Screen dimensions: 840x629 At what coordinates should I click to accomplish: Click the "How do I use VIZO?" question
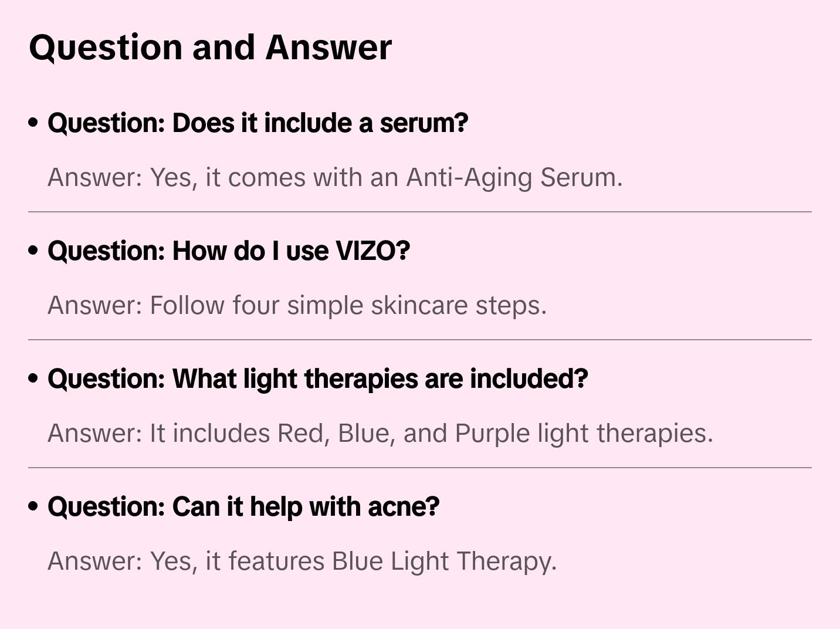tap(228, 251)
